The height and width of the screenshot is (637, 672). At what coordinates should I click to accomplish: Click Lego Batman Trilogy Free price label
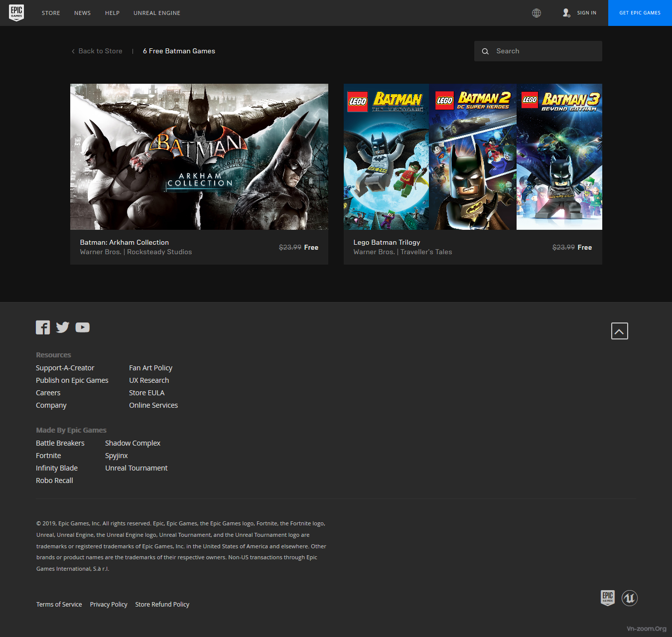click(x=585, y=247)
